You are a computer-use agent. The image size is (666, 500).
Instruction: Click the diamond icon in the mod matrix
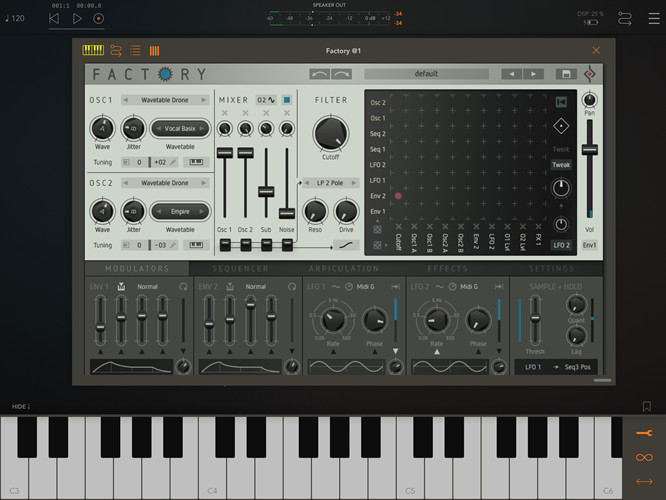coord(561,126)
